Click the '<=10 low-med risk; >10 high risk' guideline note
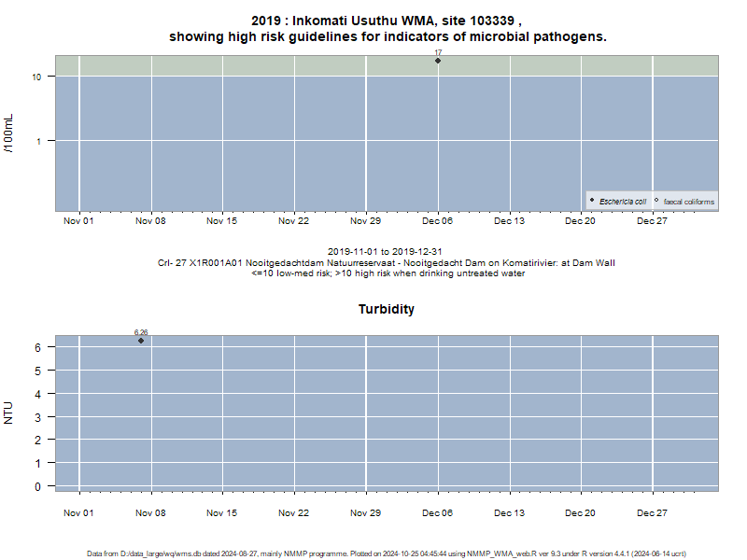Image resolution: width=747 pixels, height=560 pixels. 388,273
